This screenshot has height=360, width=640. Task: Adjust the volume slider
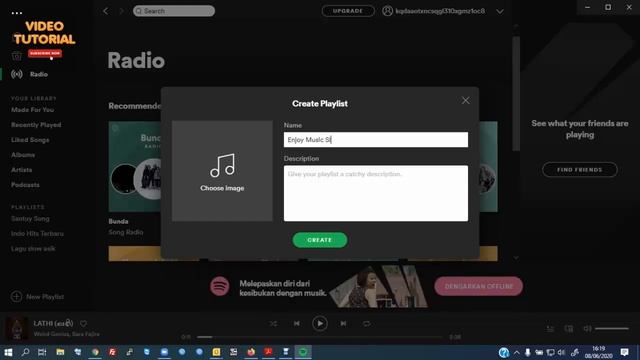(611, 329)
